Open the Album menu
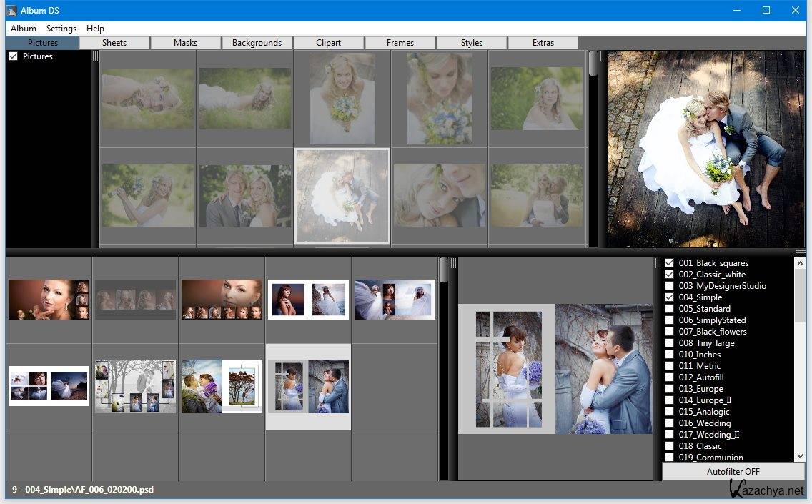The image size is (812, 504). [24, 29]
